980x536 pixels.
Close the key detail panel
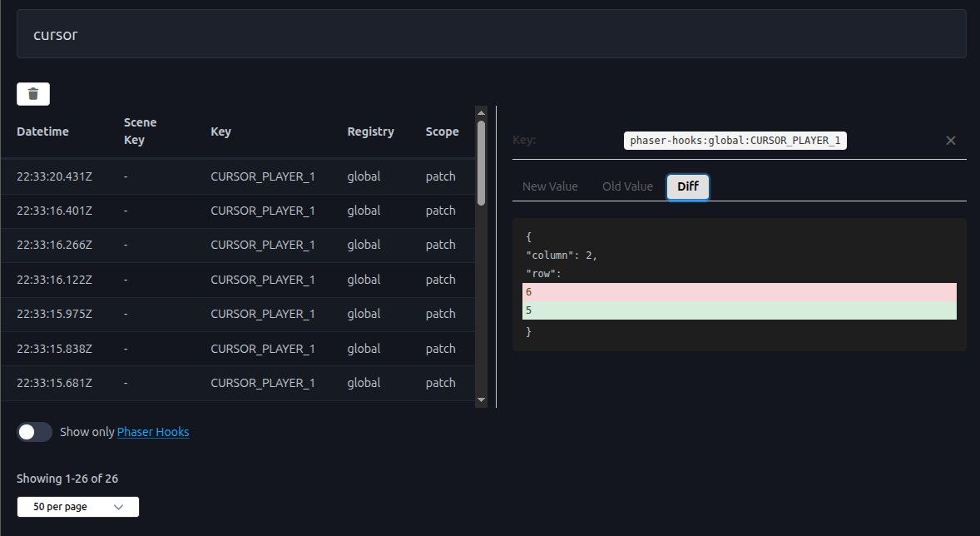[x=951, y=141]
